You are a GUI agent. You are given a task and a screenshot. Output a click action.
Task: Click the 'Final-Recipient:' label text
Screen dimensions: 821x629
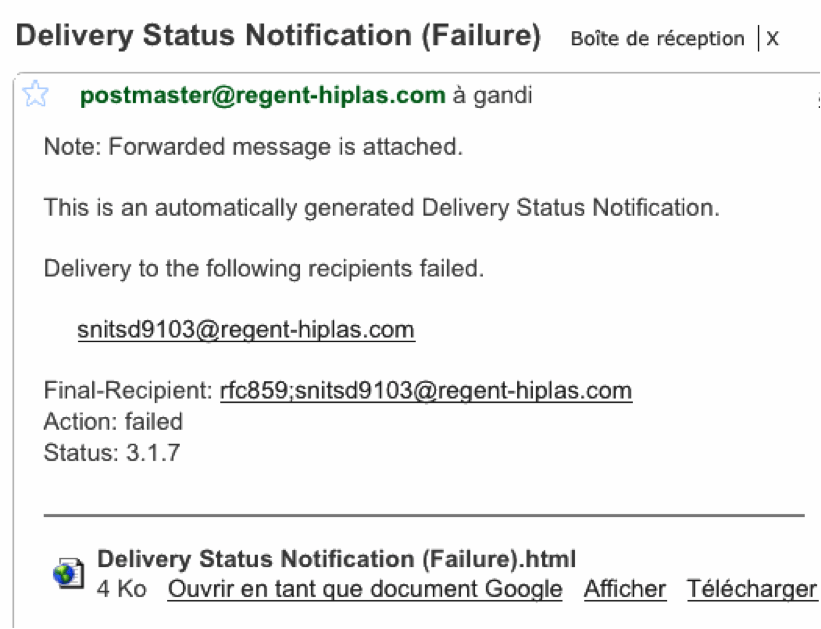tap(128, 390)
